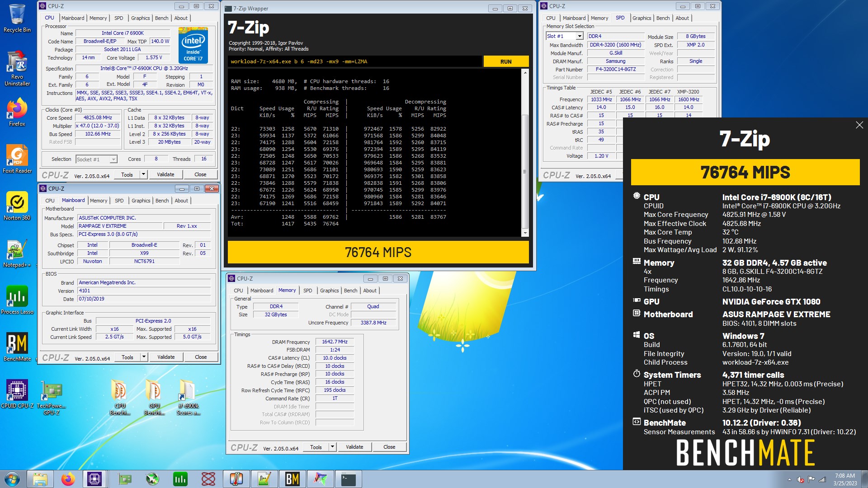Open Tools button in top-left CPU-Z window
Viewport: 868px width, 488px height.
[127, 174]
